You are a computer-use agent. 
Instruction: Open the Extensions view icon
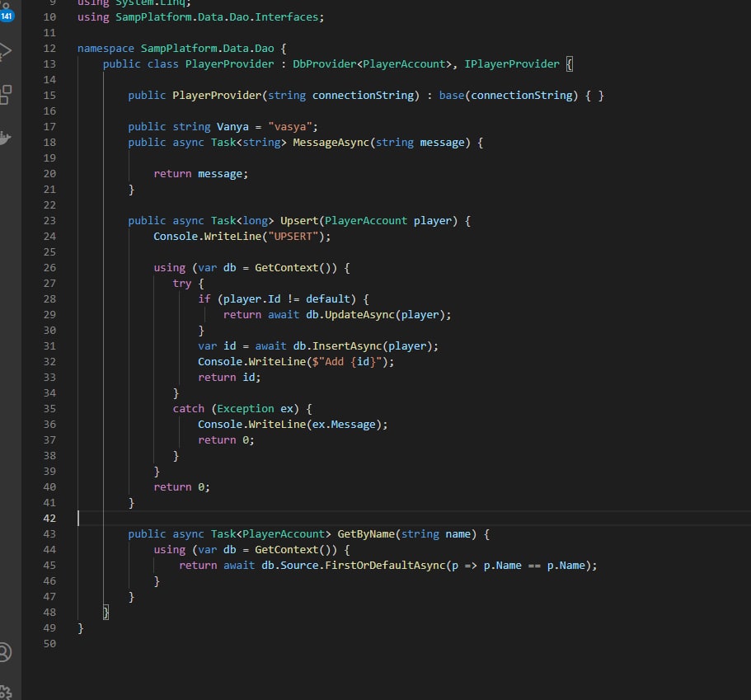(5, 95)
